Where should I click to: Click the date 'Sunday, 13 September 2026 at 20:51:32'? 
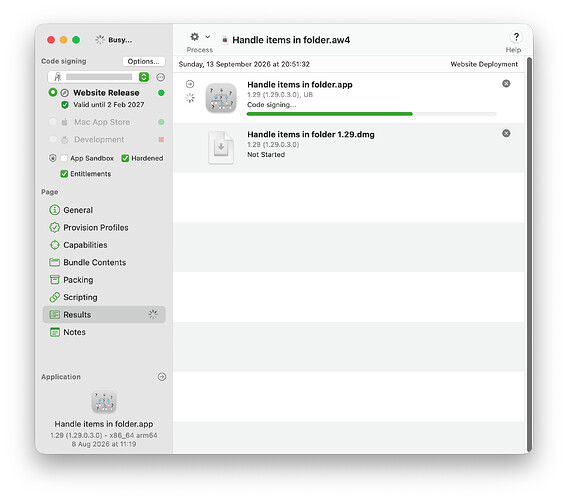pos(244,64)
